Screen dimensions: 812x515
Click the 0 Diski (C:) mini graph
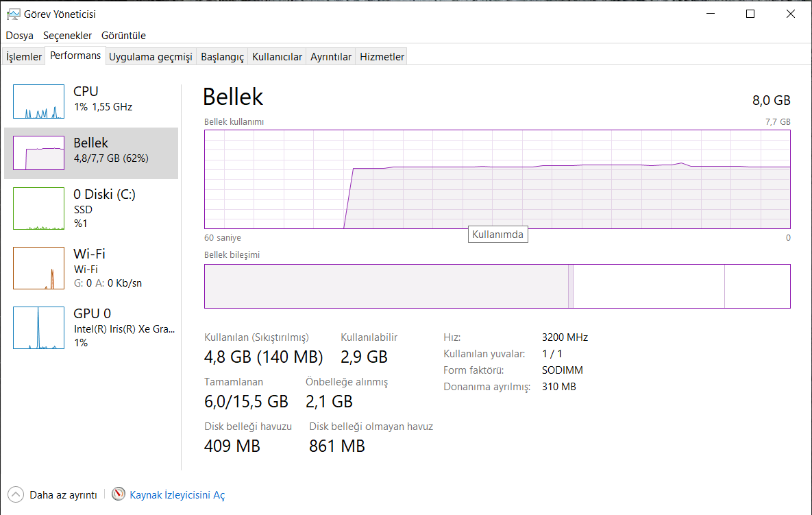tap(38, 208)
